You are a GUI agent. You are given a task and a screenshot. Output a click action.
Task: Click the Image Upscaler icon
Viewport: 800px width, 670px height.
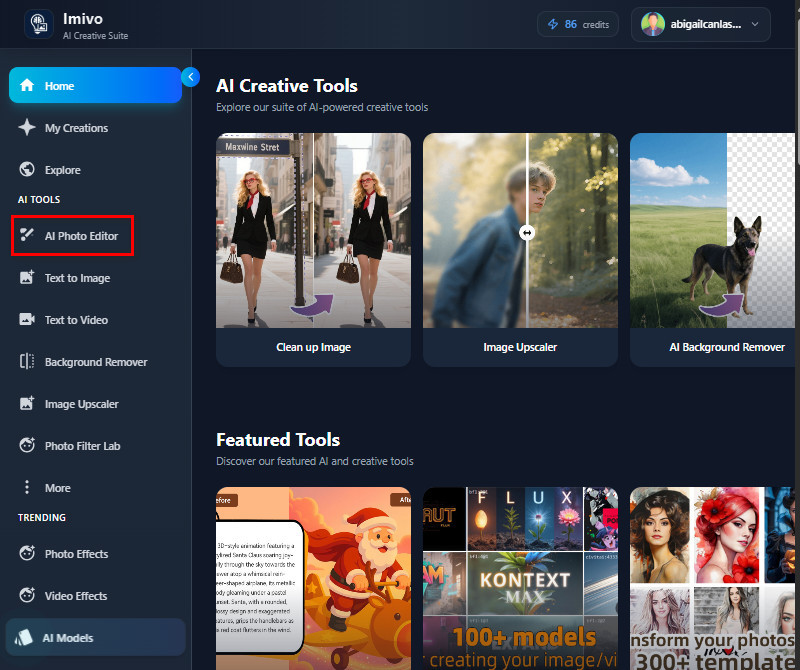click(27, 403)
